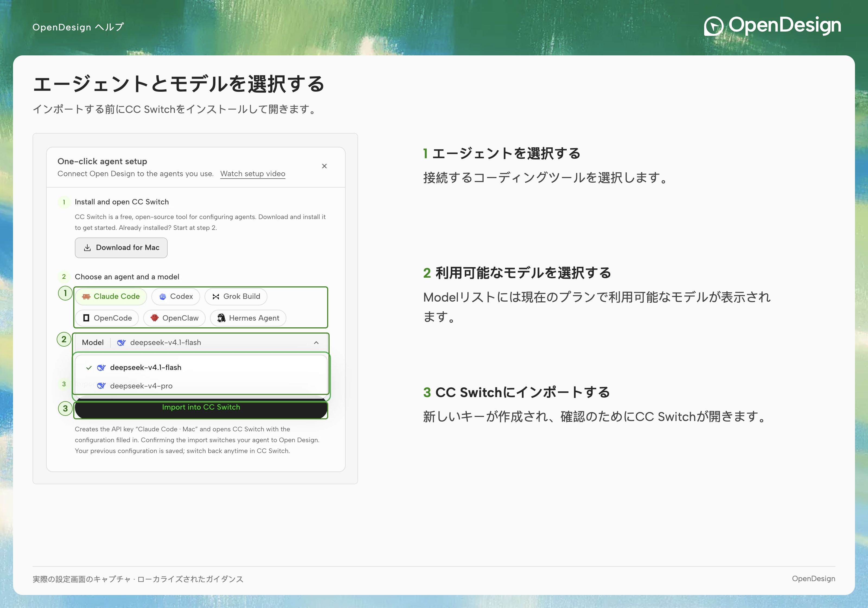Image resolution: width=868 pixels, height=608 pixels.
Task: Select the Codex agent chip
Action: coord(176,296)
